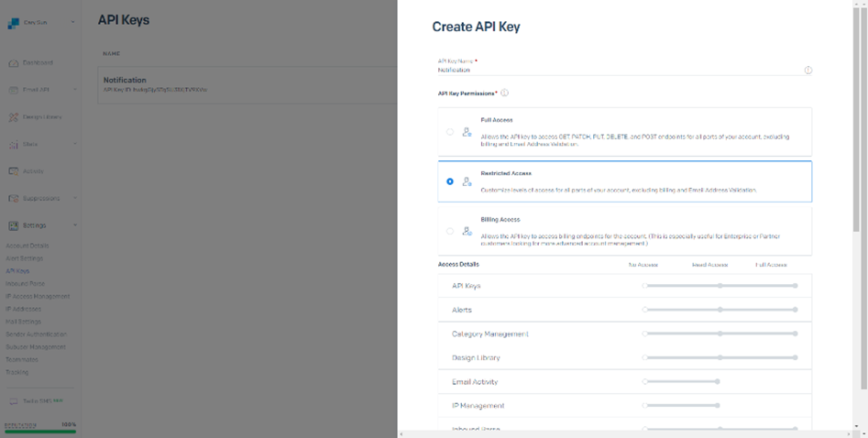Set Category Management slider to Full Access
The height and width of the screenshot is (438, 868).
(796, 334)
